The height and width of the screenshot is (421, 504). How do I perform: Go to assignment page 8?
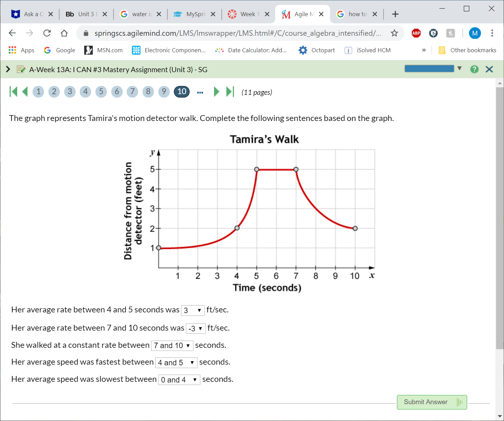[x=148, y=91]
